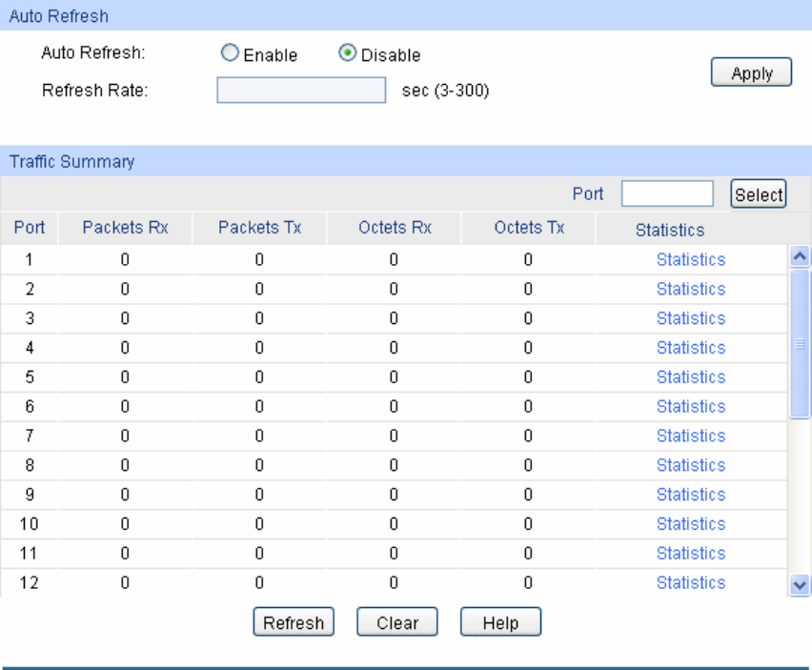Screen dimensions: 812x670
Task: Click the Refresh Rate input field
Action: 300,91
